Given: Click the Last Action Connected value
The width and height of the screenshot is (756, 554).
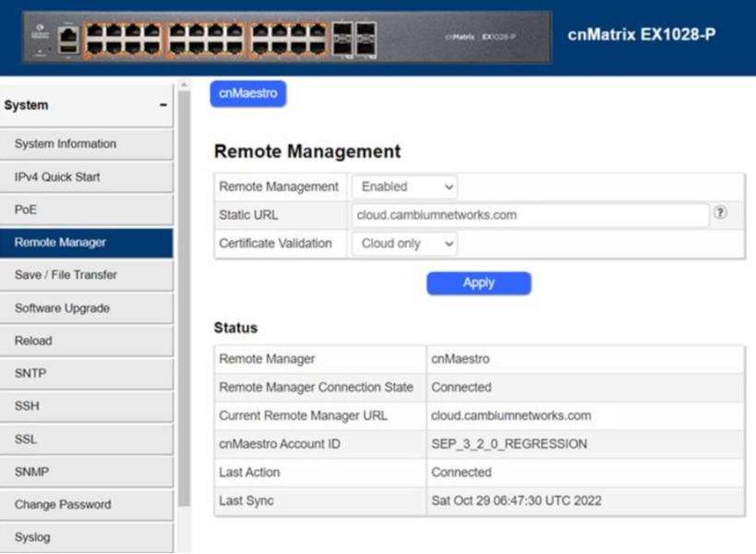Looking at the screenshot, I should point(462,473).
